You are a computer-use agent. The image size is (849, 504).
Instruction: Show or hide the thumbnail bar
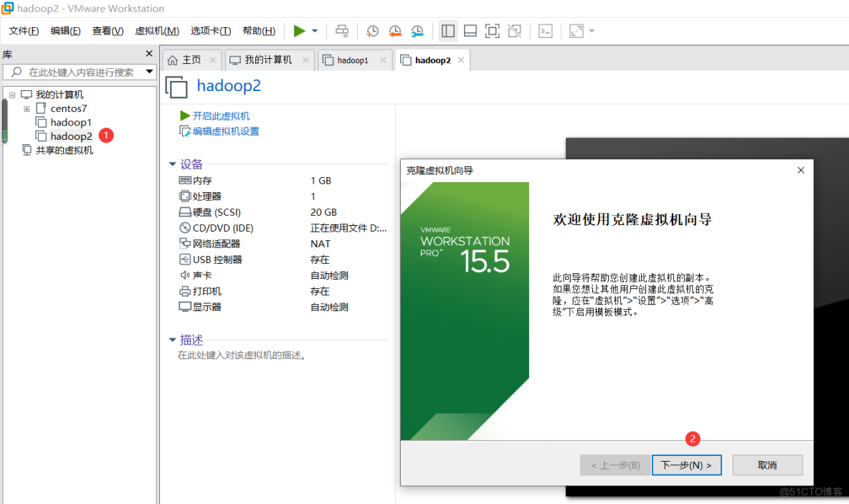[470, 31]
